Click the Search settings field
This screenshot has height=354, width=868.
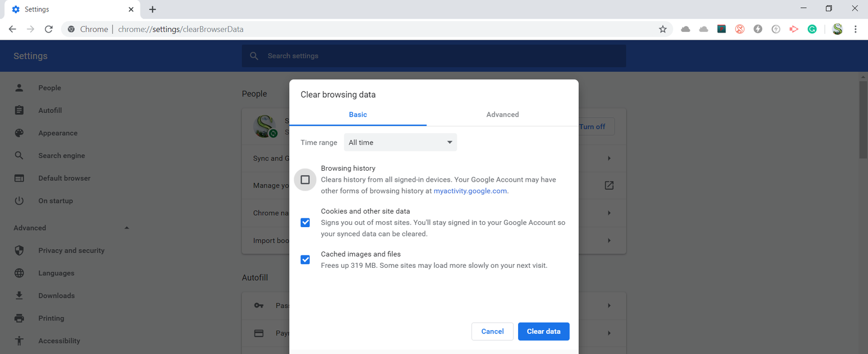coord(434,56)
